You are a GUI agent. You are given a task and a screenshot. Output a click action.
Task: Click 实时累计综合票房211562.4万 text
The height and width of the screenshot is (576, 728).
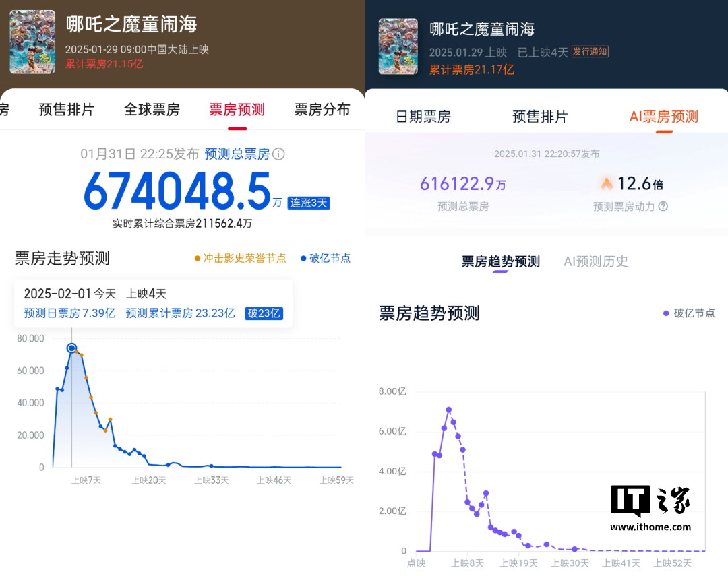coord(182,224)
